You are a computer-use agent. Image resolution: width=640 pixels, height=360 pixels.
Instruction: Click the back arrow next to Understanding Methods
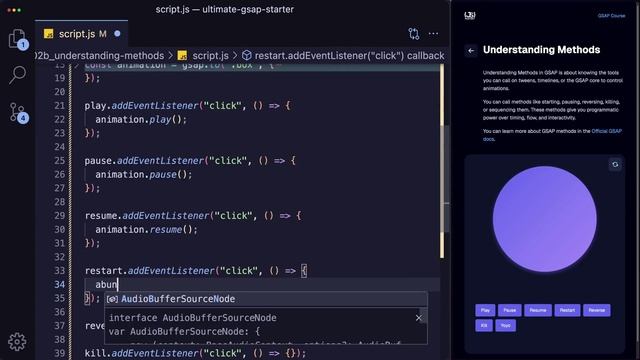(471, 51)
